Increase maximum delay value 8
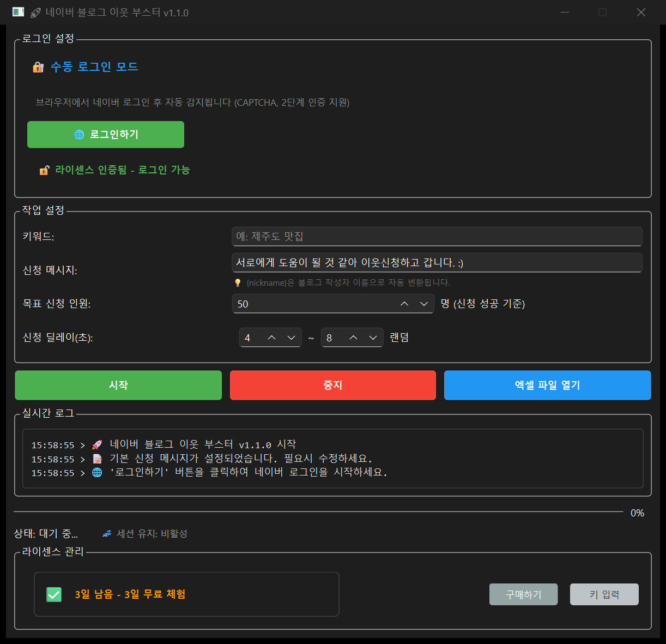The image size is (666, 644). (x=354, y=338)
